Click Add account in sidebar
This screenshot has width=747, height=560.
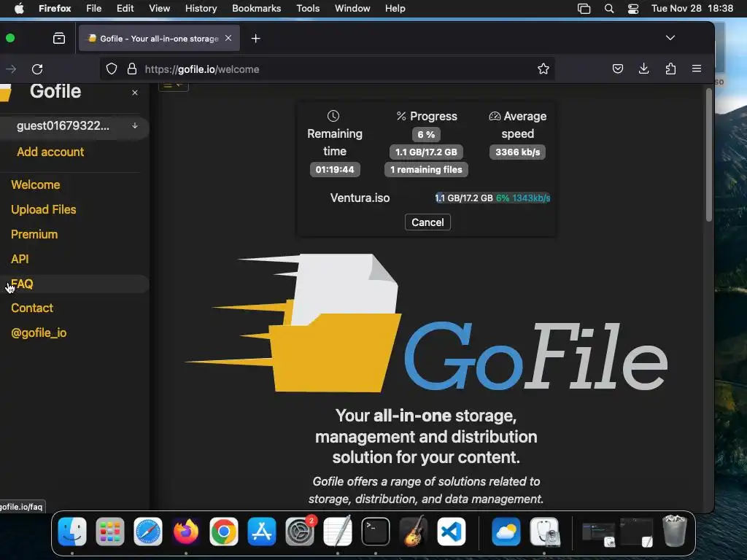coord(50,152)
